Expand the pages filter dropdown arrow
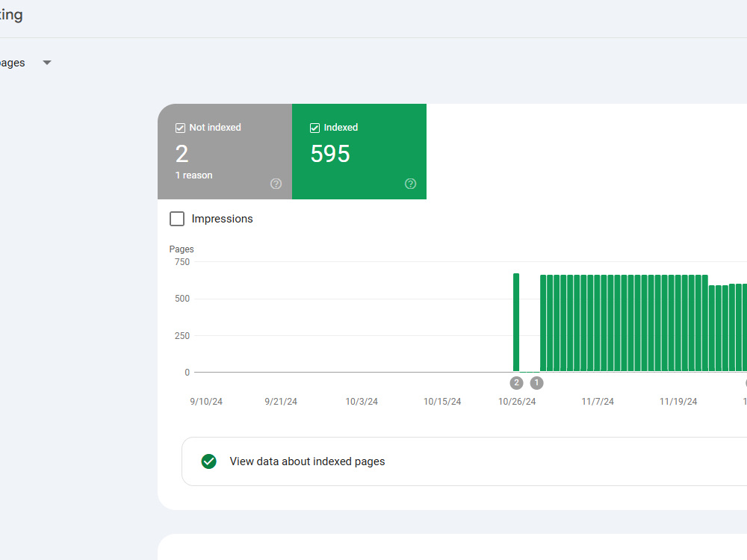 click(46, 63)
